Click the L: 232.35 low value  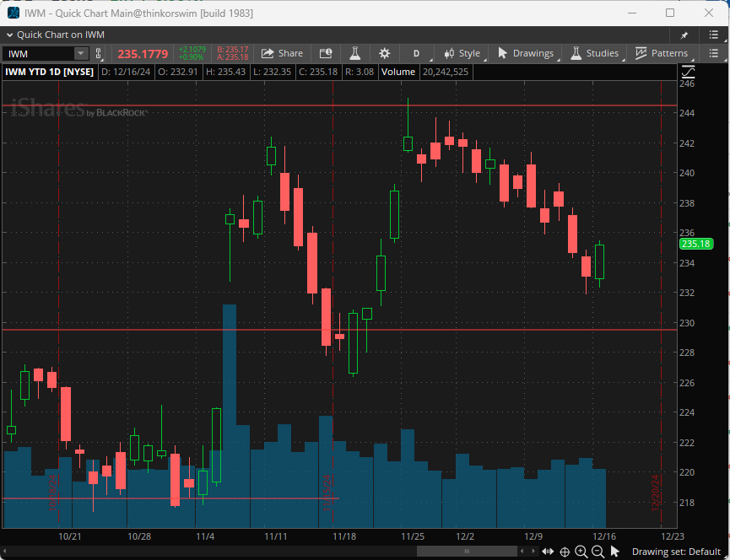(x=273, y=72)
